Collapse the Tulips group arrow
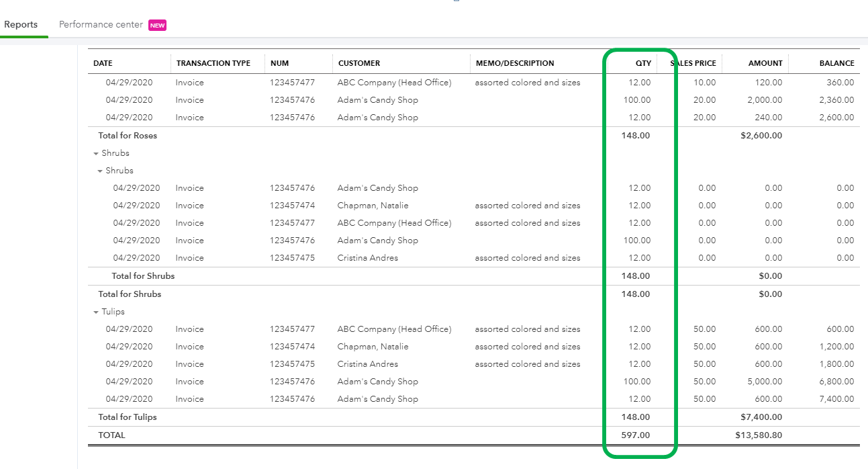The width and height of the screenshot is (868, 469). 96,312
